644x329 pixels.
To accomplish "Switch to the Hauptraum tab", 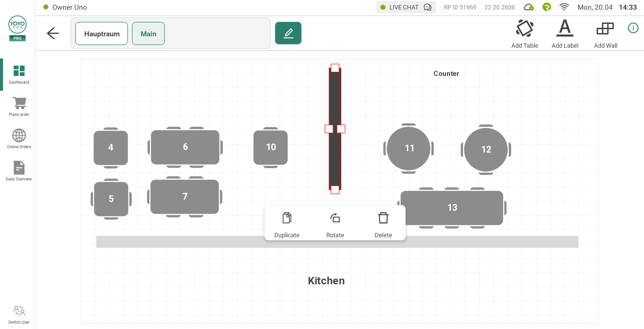I will [x=102, y=34].
